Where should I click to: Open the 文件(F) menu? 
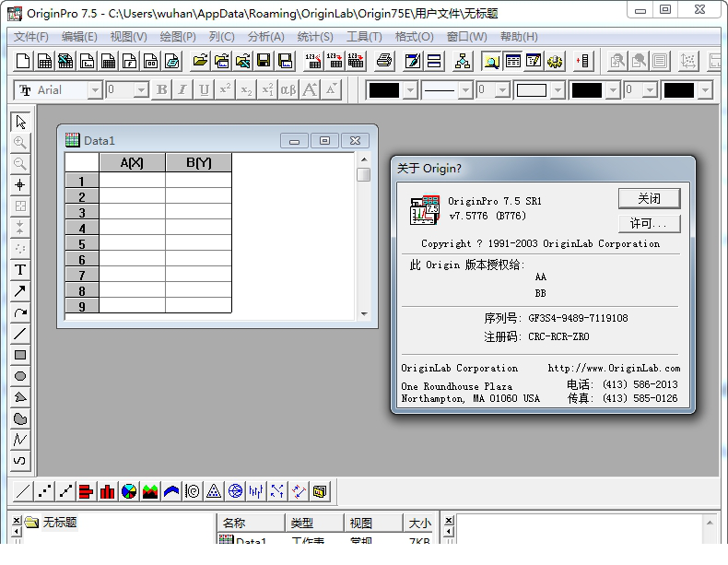pyautogui.click(x=30, y=37)
